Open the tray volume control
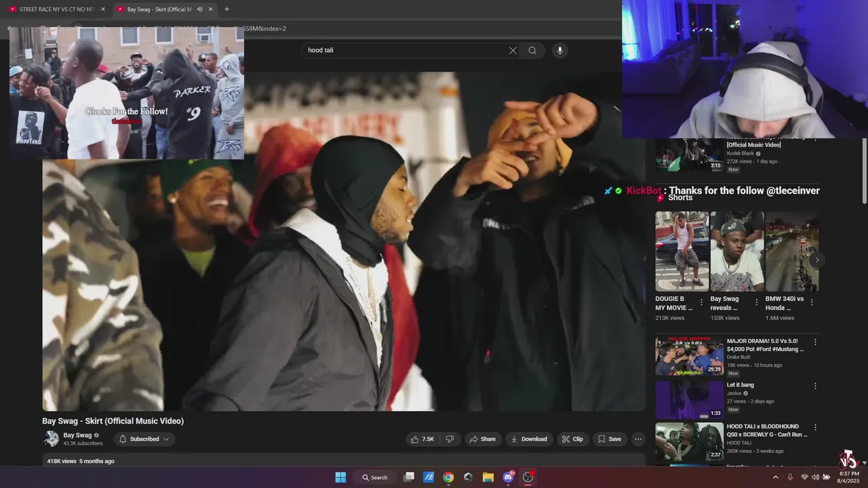Viewport: 868px width, 488px height. click(815, 477)
